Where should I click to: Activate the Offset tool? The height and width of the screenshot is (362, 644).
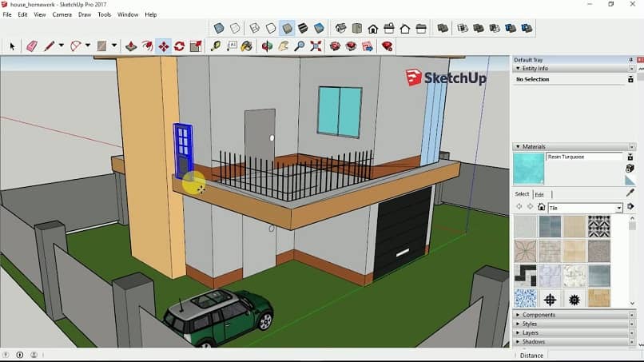point(147,46)
